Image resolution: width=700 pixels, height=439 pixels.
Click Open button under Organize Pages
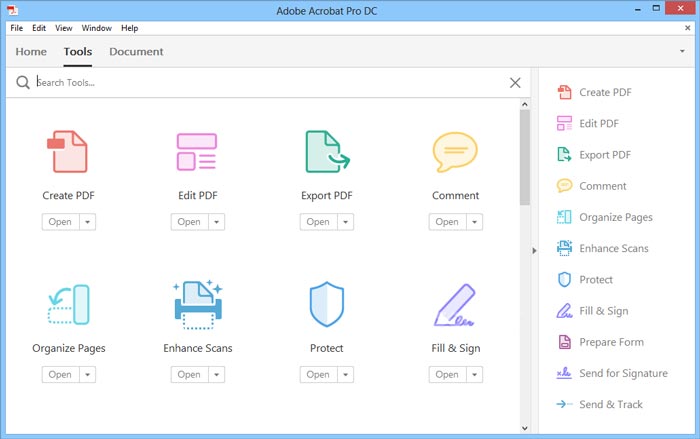60,375
